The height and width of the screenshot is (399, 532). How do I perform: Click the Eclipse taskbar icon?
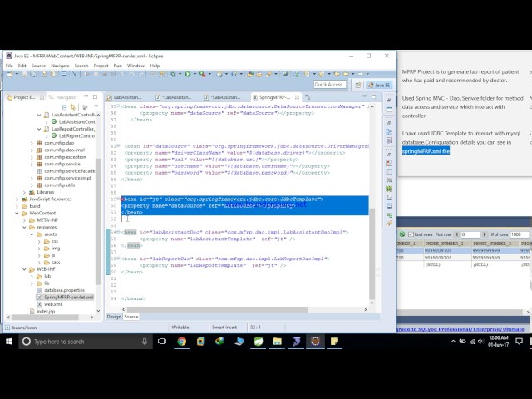tap(315, 342)
